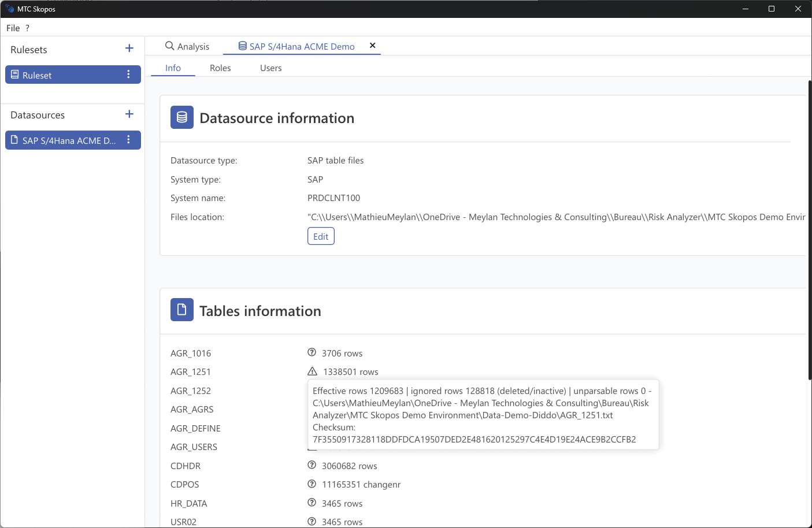The height and width of the screenshot is (528, 812).
Task: Click the help icon next to HR_DATA rows
Action: coord(312,503)
